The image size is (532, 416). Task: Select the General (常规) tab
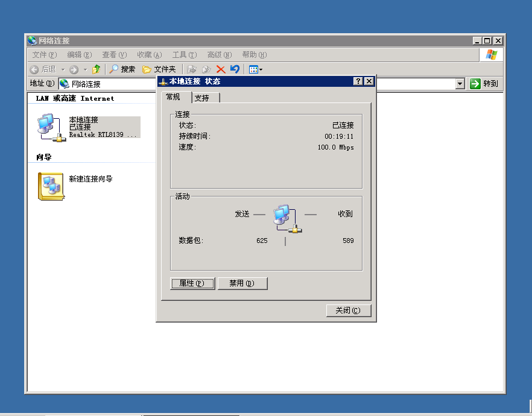(176, 97)
